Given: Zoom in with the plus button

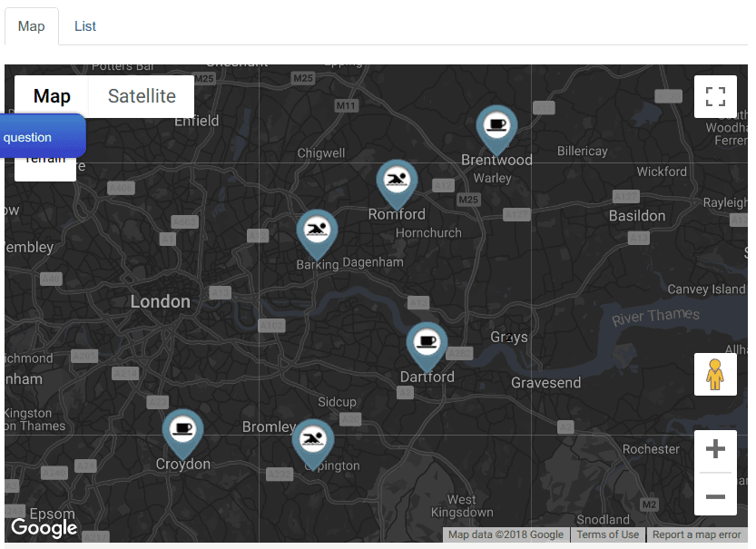Looking at the screenshot, I should coord(715,449).
